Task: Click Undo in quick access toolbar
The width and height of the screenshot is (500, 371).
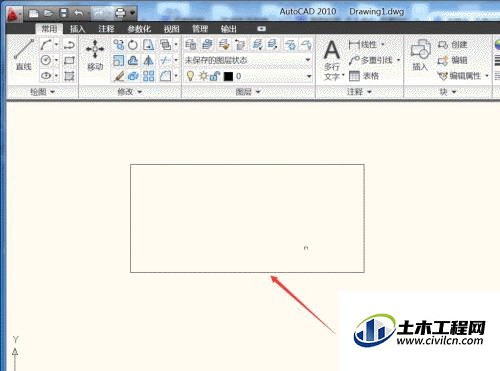Action: (x=78, y=13)
